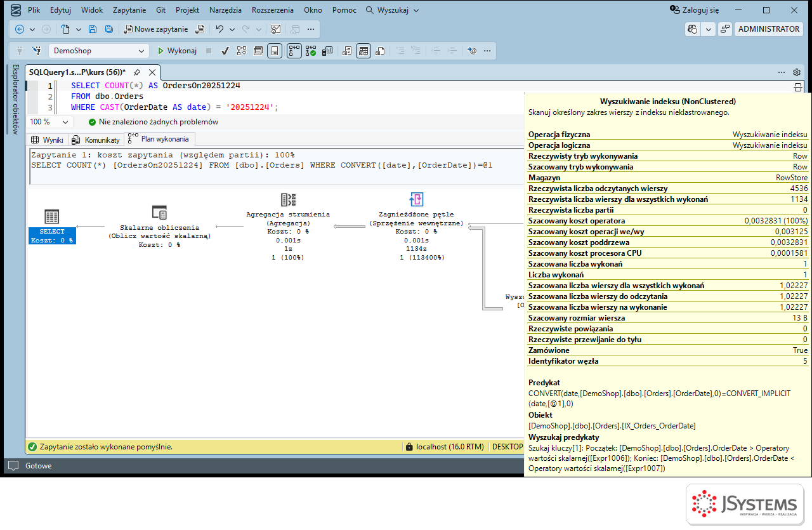This screenshot has width=812, height=530.
Task: Click the ADMINISTRATOR button
Action: (x=769, y=29)
